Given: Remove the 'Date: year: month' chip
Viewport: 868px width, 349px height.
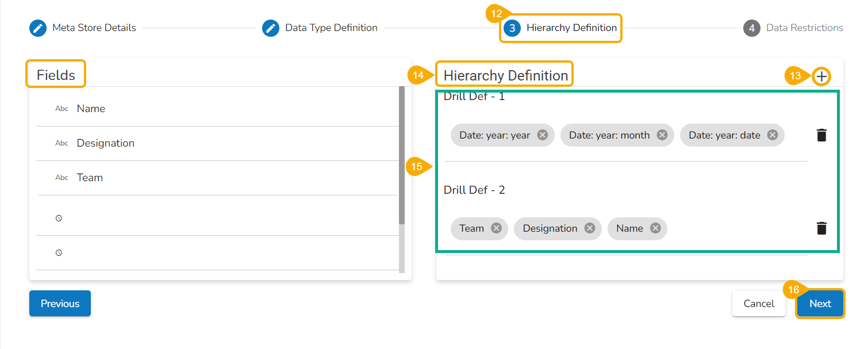Looking at the screenshot, I should pos(662,135).
